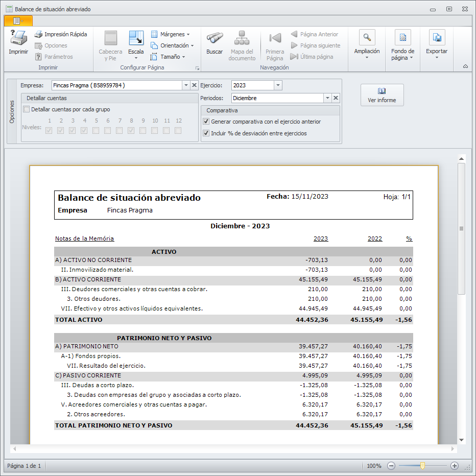Toggle Incluir % de desviación entre ejercicios
476x476 pixels.
click(x=206, y=133)
